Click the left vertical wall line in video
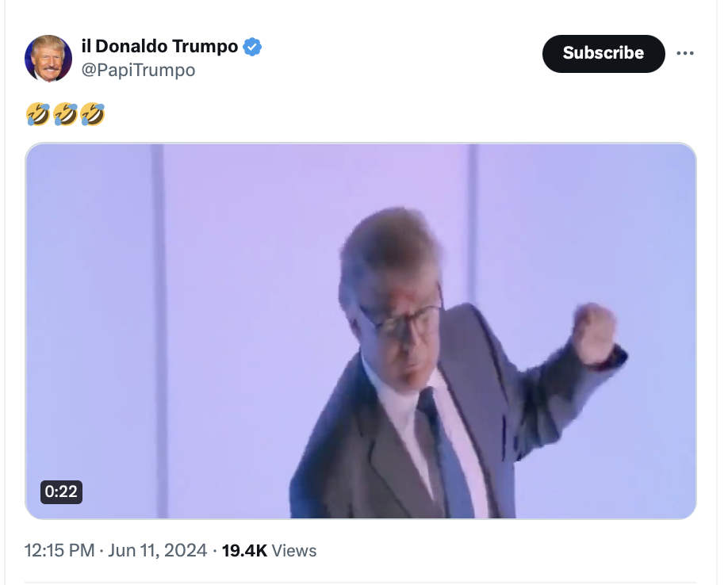 tap(159, 317)
